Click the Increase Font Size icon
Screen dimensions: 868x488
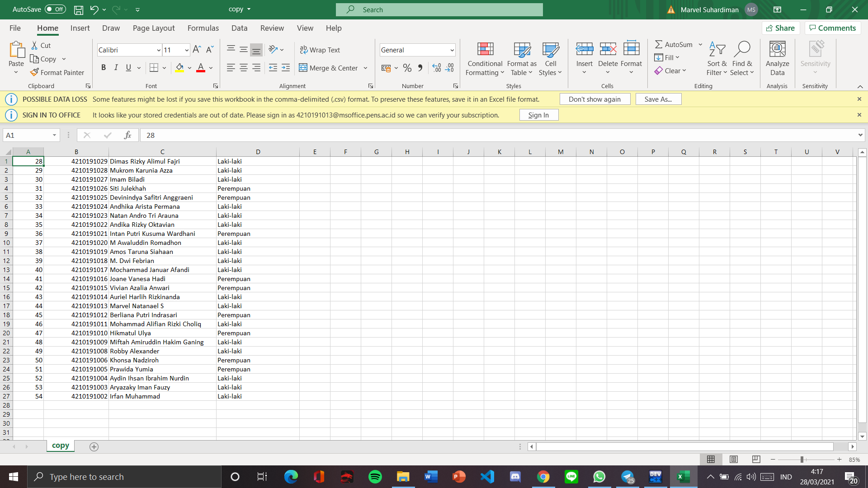[197, 50]
